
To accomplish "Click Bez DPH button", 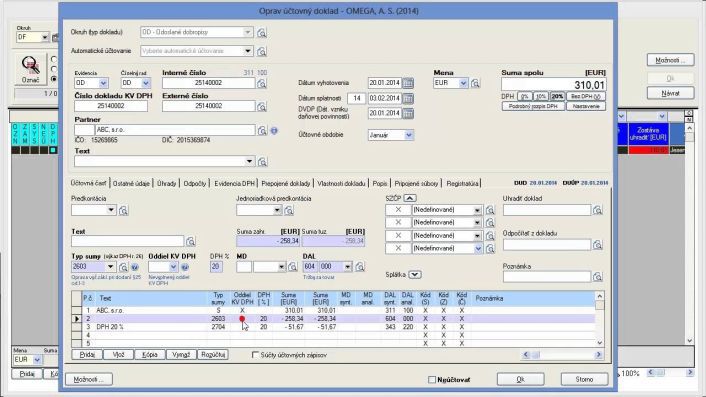I will click(586, 96).
